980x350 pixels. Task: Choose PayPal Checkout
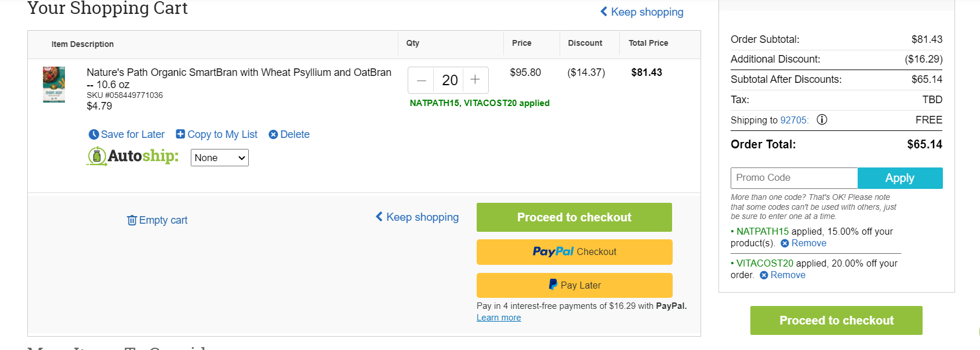click(x=574, y=252)
